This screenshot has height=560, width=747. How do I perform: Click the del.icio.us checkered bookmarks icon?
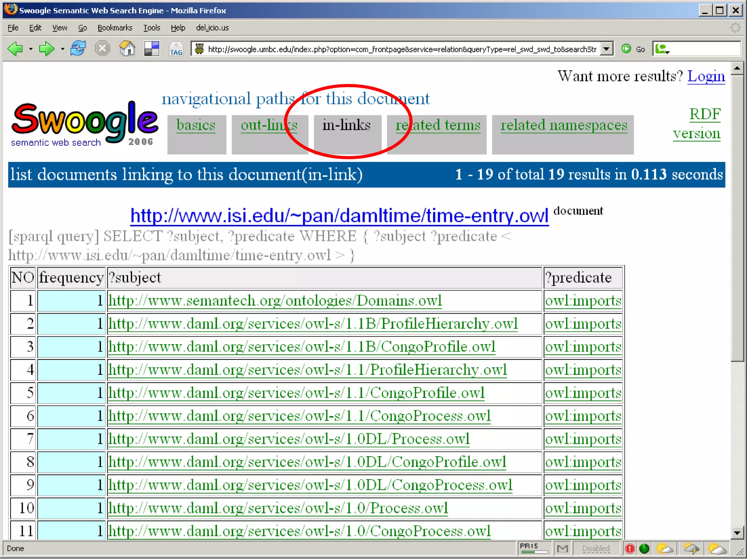(x=152, y=48)
